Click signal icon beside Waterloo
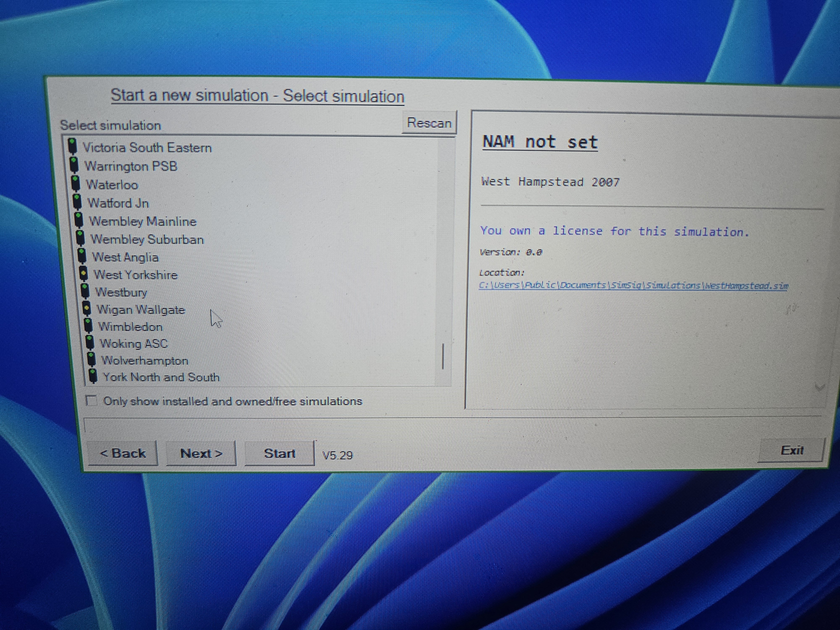 [x=76, y=183]
